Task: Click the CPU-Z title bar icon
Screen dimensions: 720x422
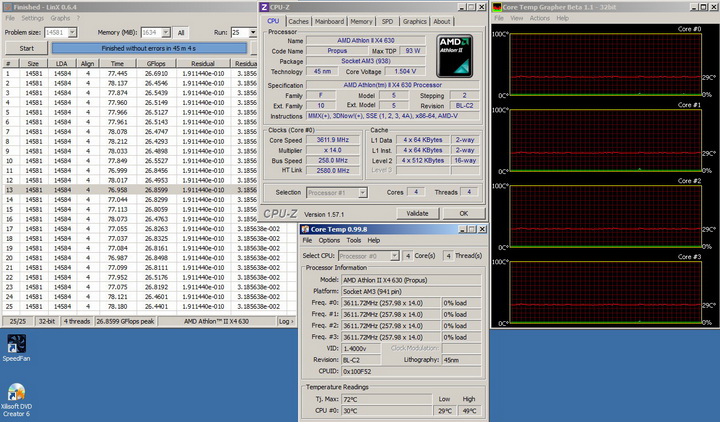Action: 262,8
